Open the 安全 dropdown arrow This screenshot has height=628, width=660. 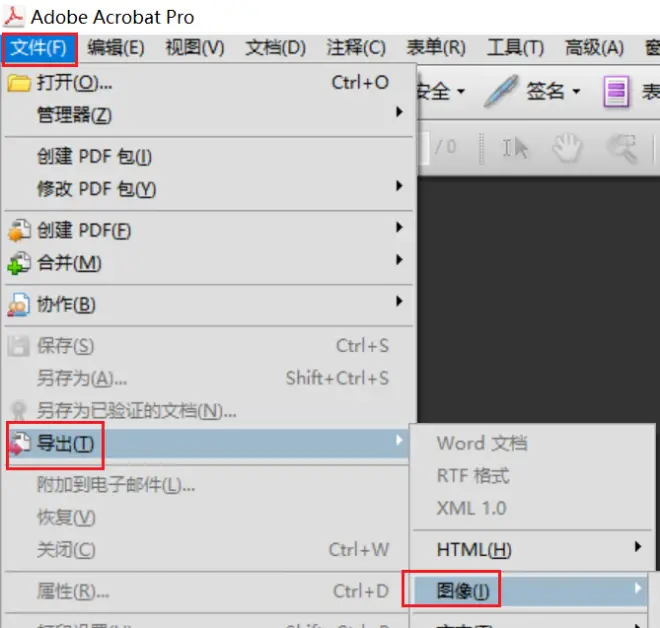(461, 91)
